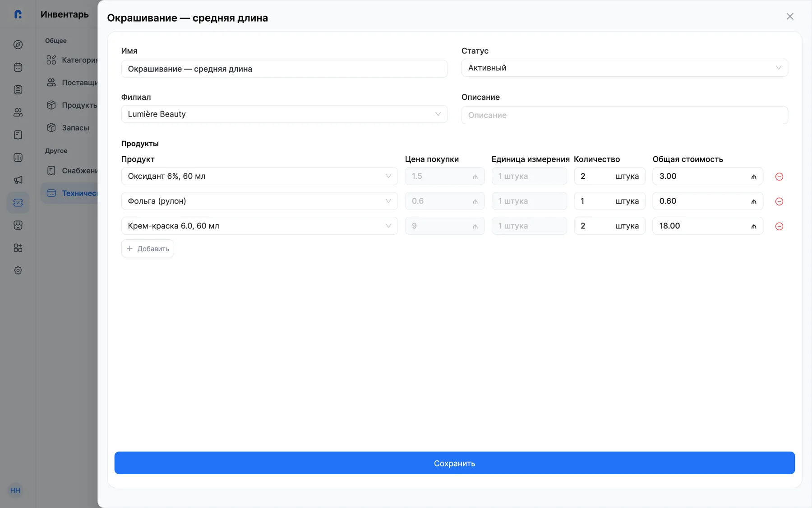
Task: Click the Имя input field
Action: [x=284, y=69]
